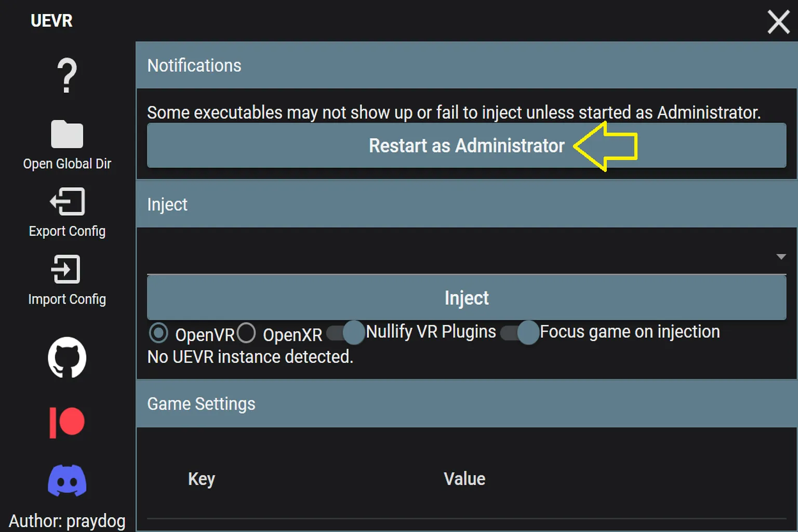Viewport: 798px width, 532px height.
Task: Open the GitHub logo link
Action: (67, 357)
